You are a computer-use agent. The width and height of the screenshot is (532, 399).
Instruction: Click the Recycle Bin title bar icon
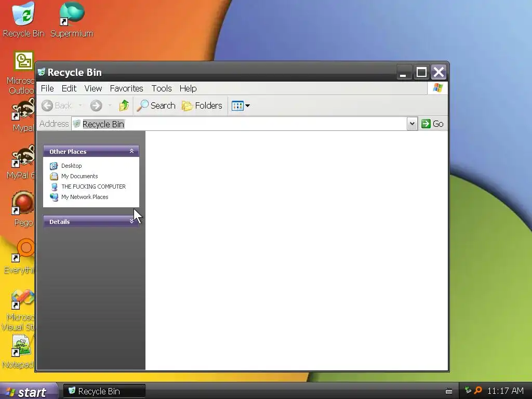point(42,72)
